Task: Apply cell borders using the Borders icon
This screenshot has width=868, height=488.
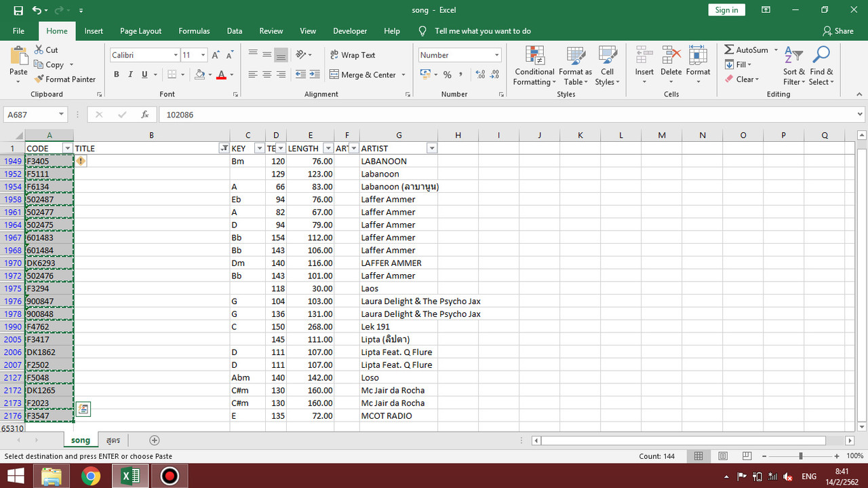Action: click(172, 75)
